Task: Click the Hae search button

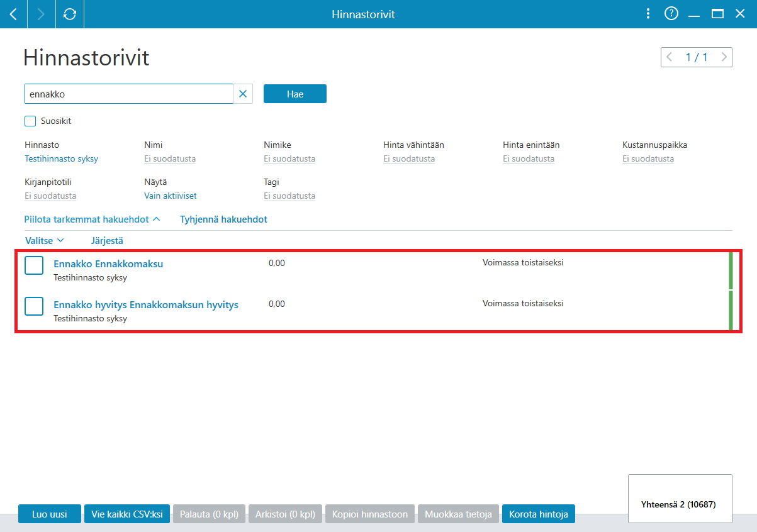Action: coord(295,94)
